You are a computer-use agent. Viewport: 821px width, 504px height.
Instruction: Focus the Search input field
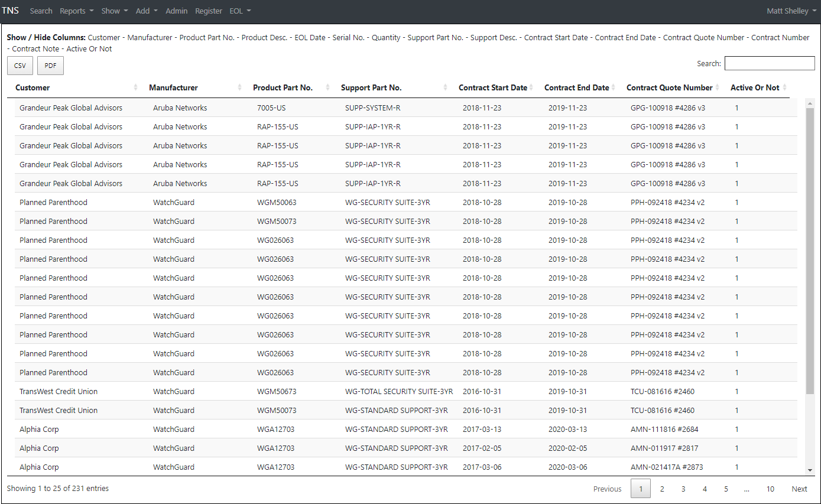769,63
